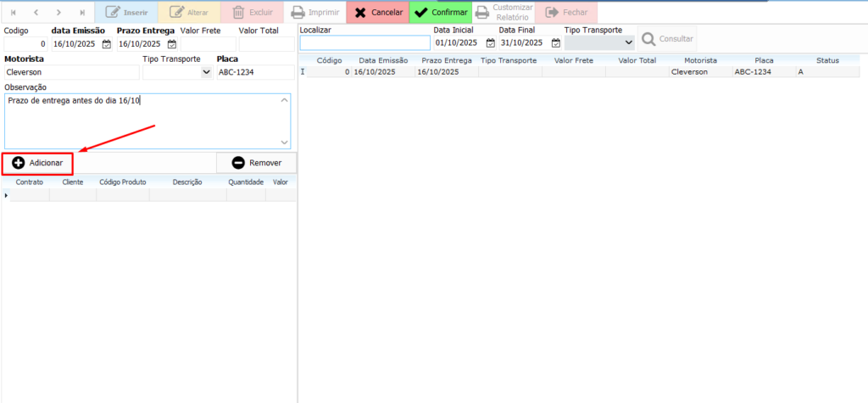Open calendar for Prazo Entrega field

pos(172,44)
